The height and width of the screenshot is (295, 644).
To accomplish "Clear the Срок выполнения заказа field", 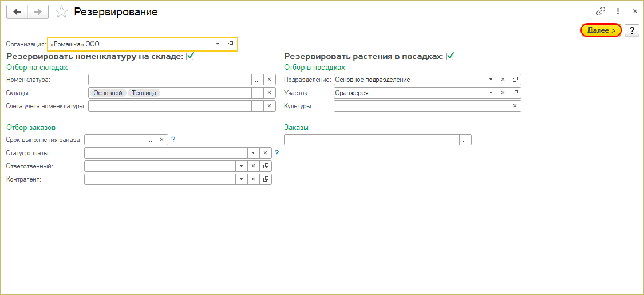I will pyautogui.click(x=162, y=140).
